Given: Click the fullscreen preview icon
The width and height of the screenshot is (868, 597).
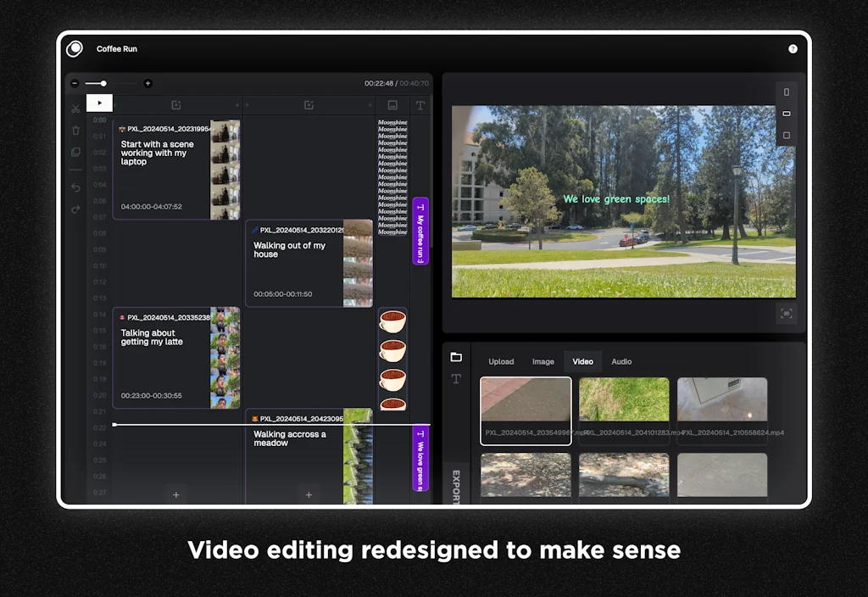Looking at the screenshot, I should (x=786, y=314).
